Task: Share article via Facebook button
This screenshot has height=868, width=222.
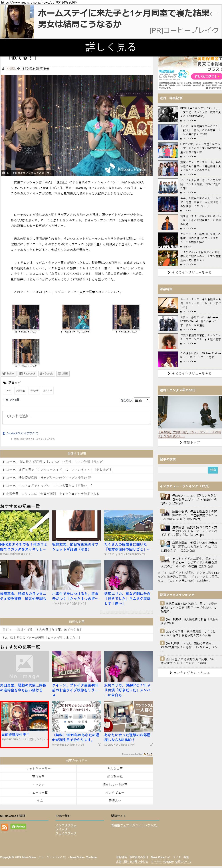Action: coord(27,373)
